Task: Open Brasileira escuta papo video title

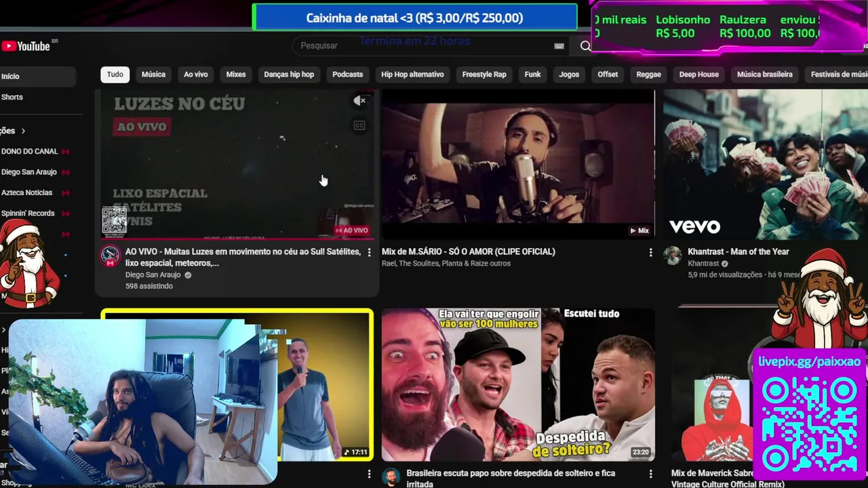Action: (511, 479)
